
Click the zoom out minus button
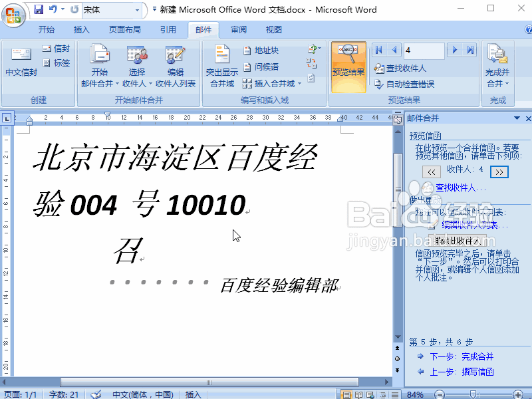point(440,394)
